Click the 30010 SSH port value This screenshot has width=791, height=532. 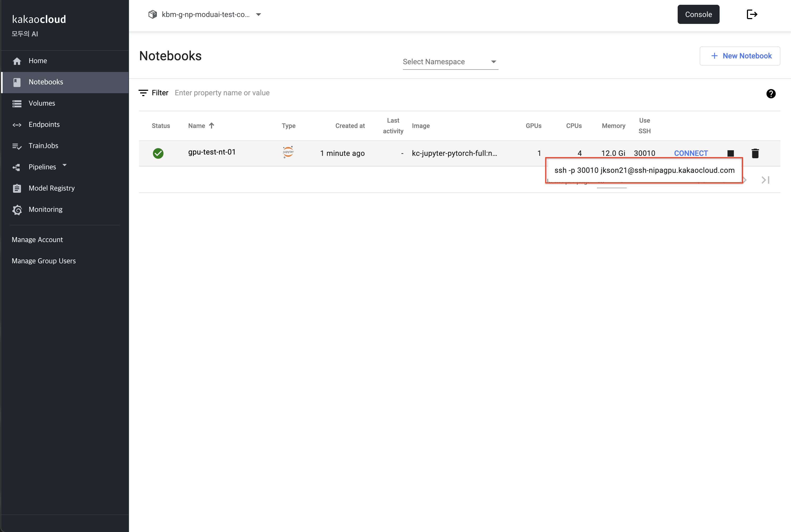(x=644, y=153)
